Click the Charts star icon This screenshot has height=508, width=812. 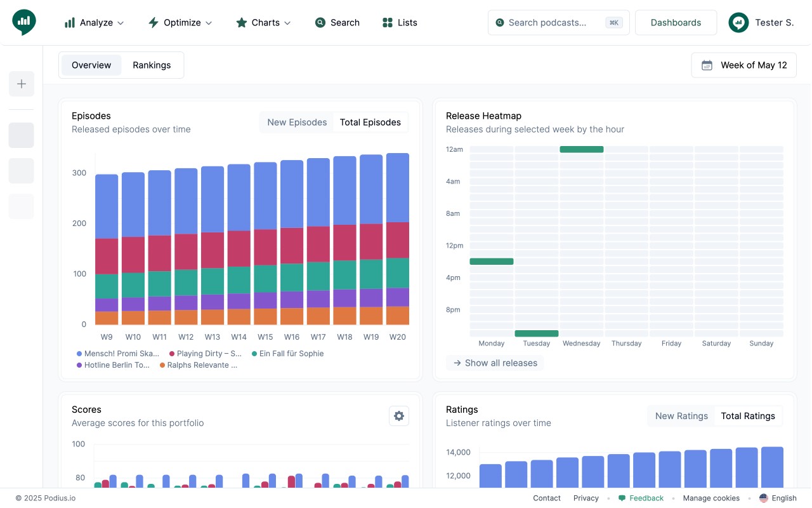tap(242, 22)
